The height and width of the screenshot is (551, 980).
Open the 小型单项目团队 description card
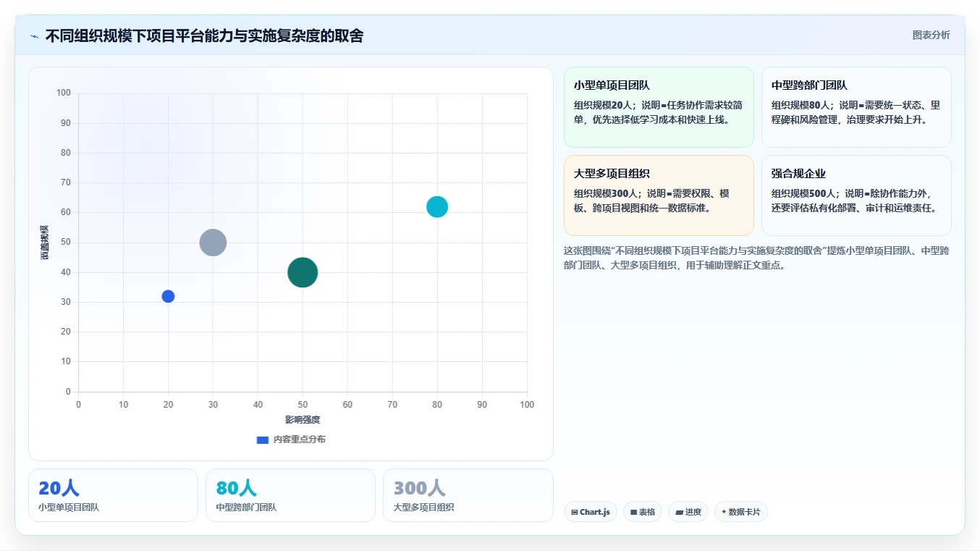(659, 107)
